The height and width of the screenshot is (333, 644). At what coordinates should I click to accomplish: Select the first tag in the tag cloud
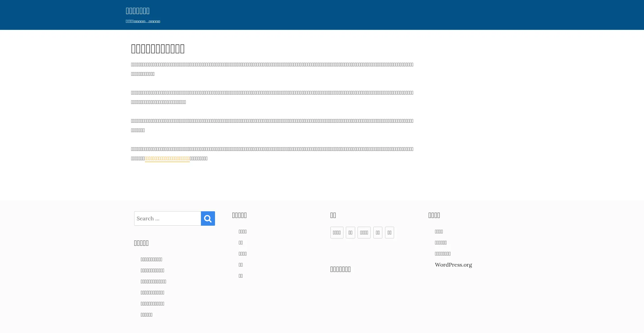[336, 232]
